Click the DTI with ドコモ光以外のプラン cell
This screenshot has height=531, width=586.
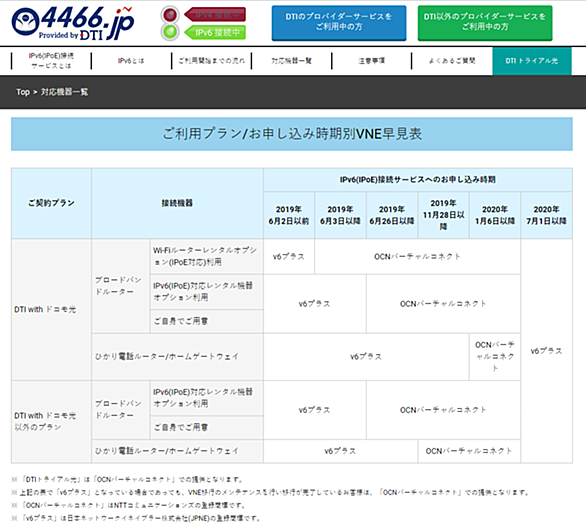click(x=51, y=422)
